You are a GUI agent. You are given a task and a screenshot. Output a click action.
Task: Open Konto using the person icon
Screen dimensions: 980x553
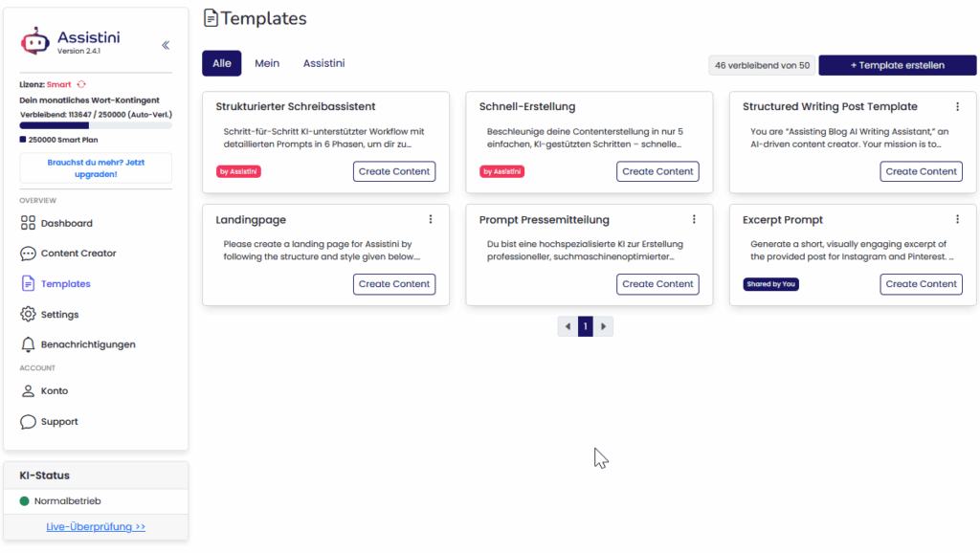click(27, 390)
